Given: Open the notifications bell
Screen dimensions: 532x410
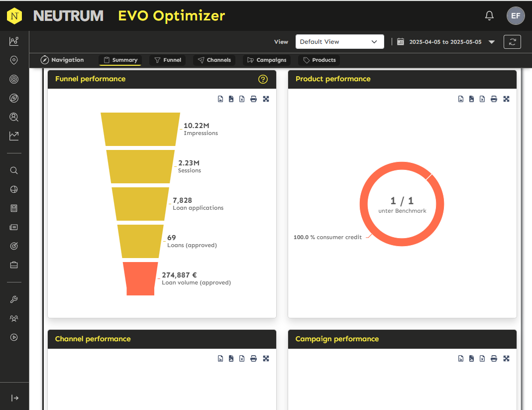Looking at the screenshot, I should 489,15.
